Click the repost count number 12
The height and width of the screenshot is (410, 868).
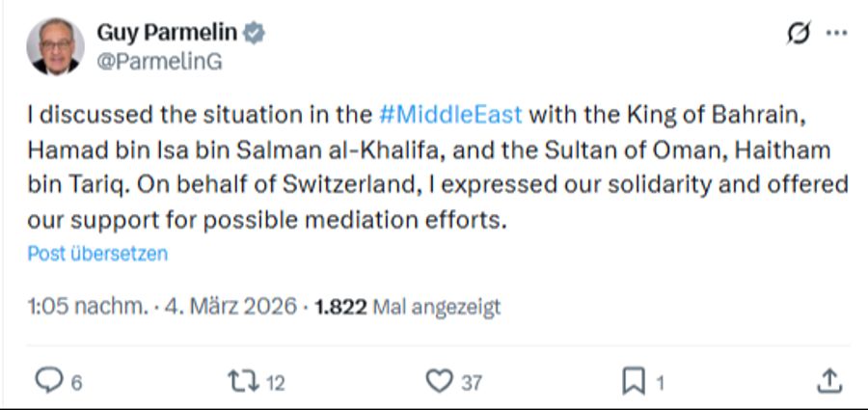(275, 383)
